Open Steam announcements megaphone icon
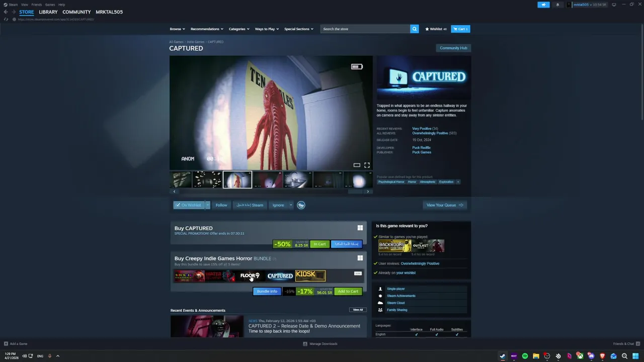The height and width of the screenshot is (362, 644). pyautogui.click(x=543, y=5)
